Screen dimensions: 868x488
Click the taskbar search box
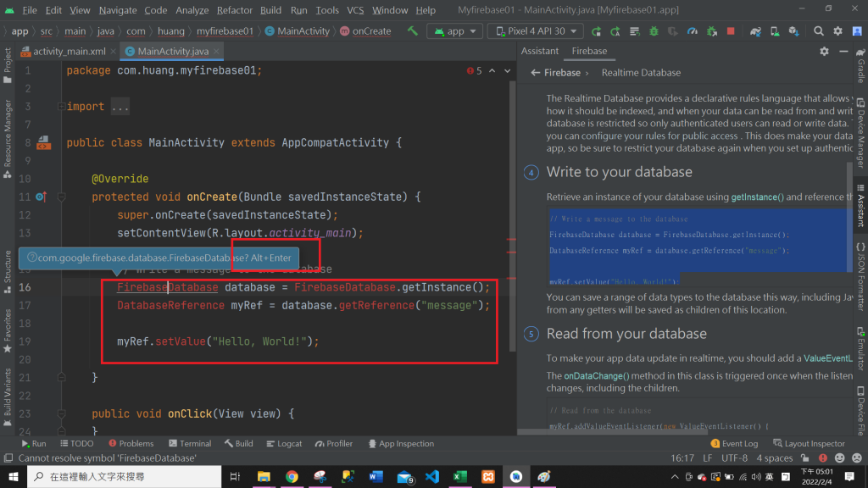point(124,476)
